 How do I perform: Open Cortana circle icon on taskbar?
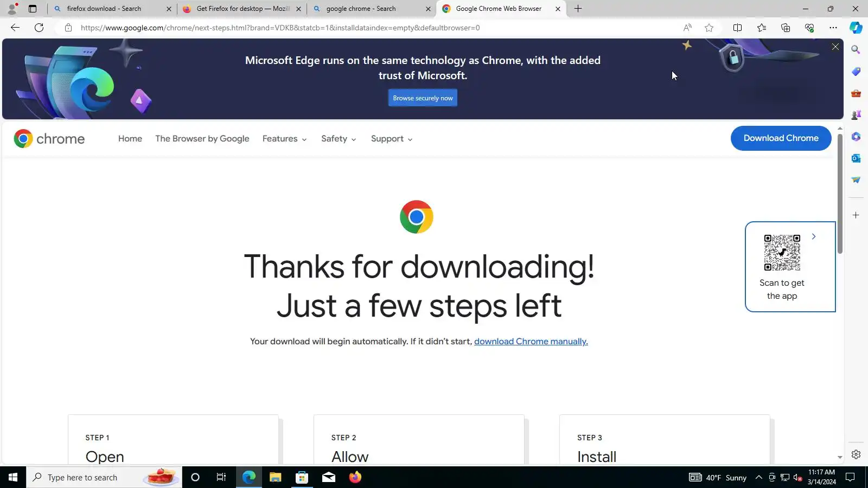(x=195, y=477)
